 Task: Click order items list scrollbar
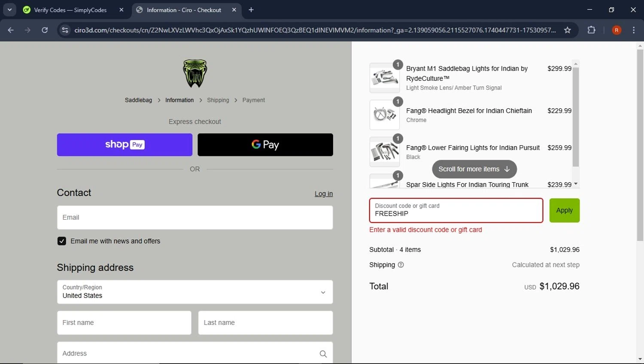coord(576,117)
